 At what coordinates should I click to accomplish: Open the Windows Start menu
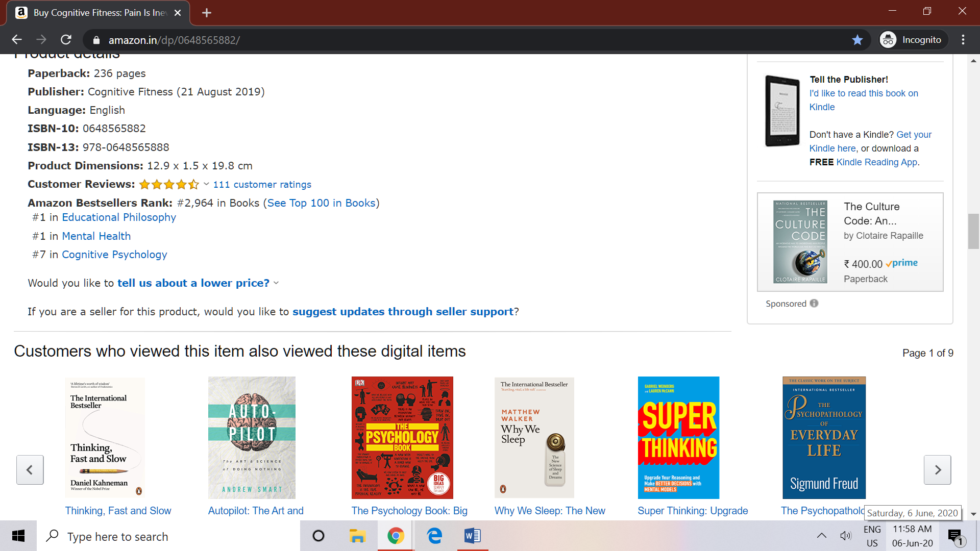click(18, 536)
